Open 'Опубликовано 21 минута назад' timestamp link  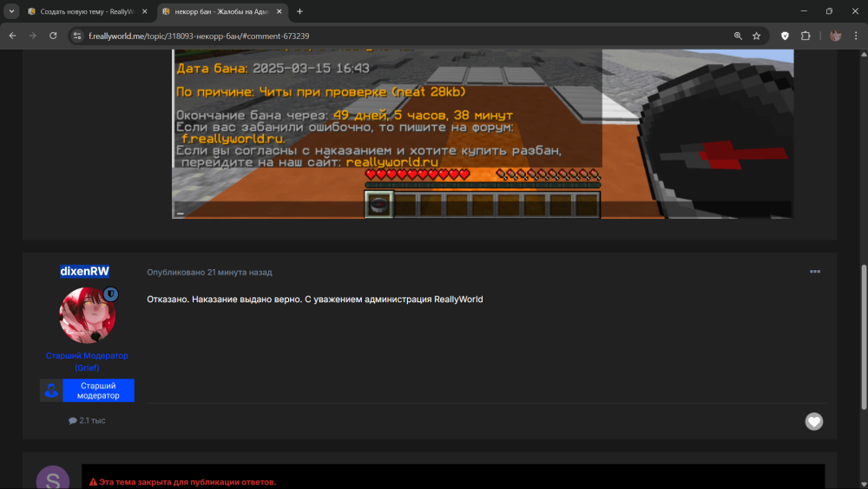209,273
